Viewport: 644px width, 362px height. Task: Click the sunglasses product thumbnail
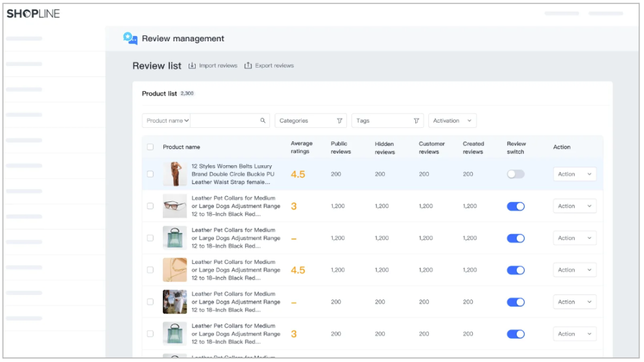(174, 206)
